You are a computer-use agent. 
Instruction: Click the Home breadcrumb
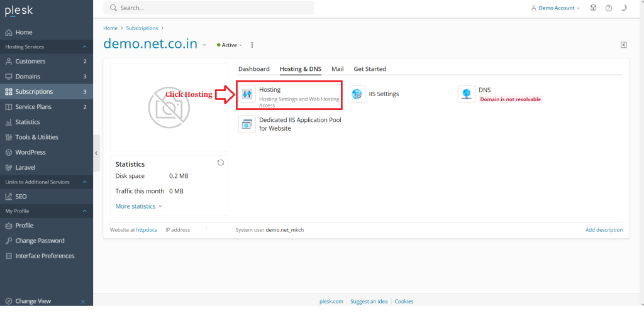point(111,28)
